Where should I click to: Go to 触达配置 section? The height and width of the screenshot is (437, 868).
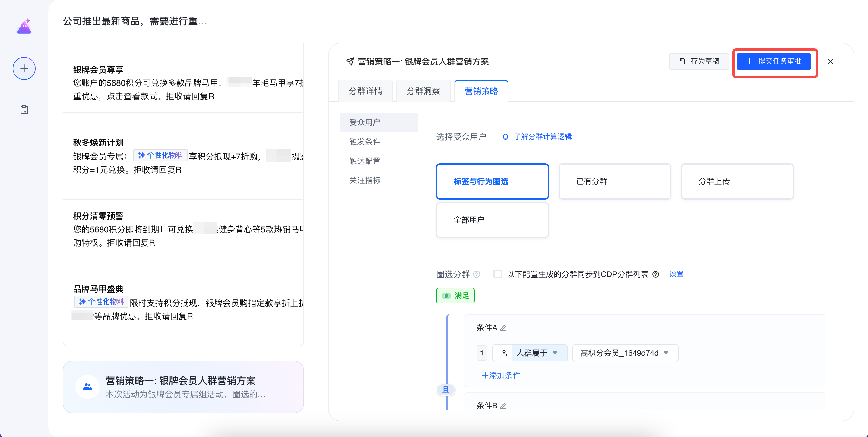click(x=365, y=161)
